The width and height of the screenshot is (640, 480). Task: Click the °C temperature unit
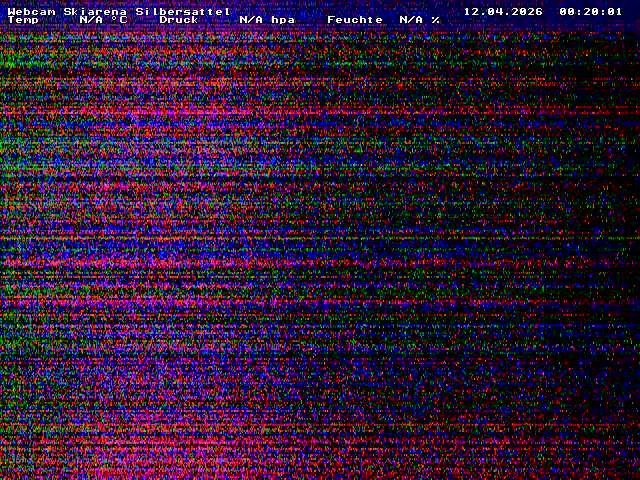click(x=119, y=20)
